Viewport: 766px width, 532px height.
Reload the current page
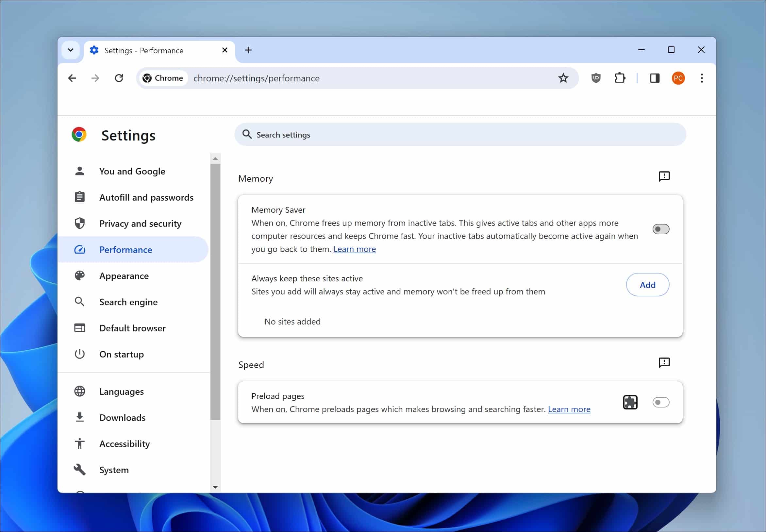click(x=119, y=78)
